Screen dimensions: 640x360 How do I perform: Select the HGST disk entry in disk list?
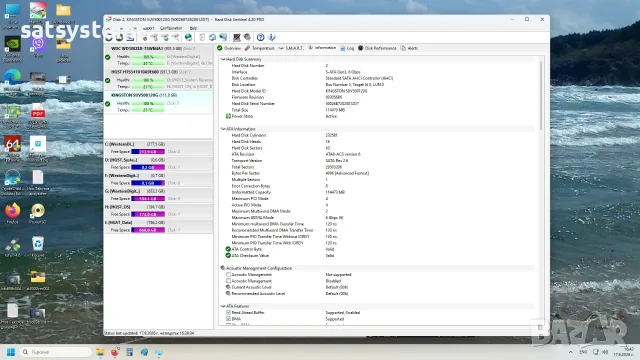(x=158, y=79)
